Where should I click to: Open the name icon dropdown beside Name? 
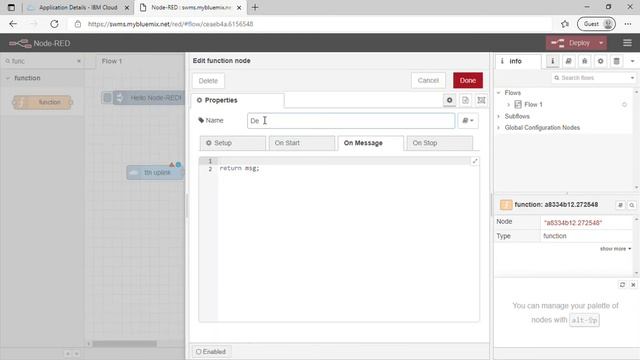click(x=468, y=120)
